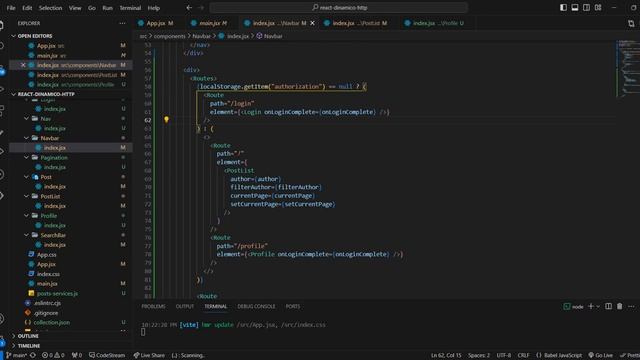Collapse the OPEN EDITORS section
The width and height of the screenshot is (640, 360).
(35, 36)
